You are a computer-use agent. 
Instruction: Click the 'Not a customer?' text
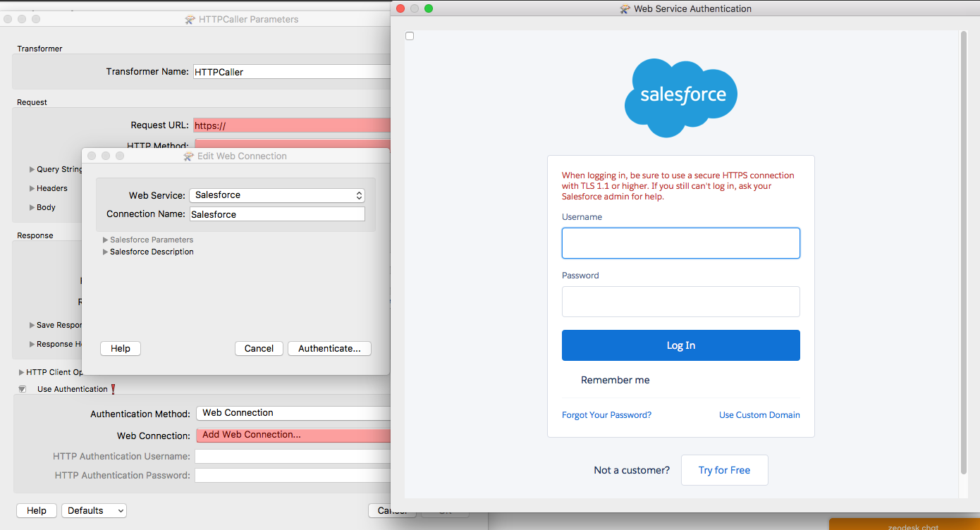point(632,470)
